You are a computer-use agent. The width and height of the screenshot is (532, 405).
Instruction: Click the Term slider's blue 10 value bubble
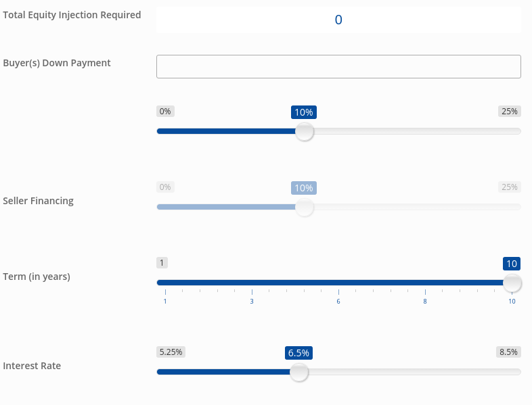point(512,264)
